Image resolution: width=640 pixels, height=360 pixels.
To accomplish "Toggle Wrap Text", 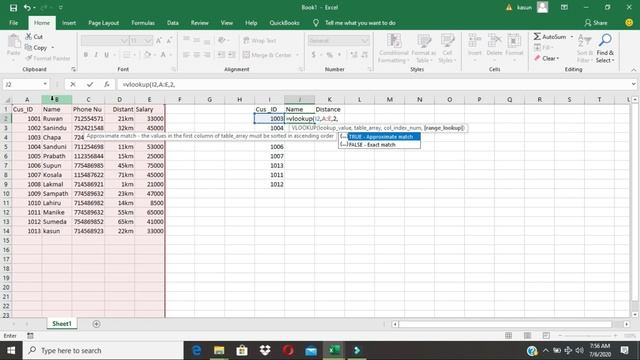I will click(x=260, y=40).
